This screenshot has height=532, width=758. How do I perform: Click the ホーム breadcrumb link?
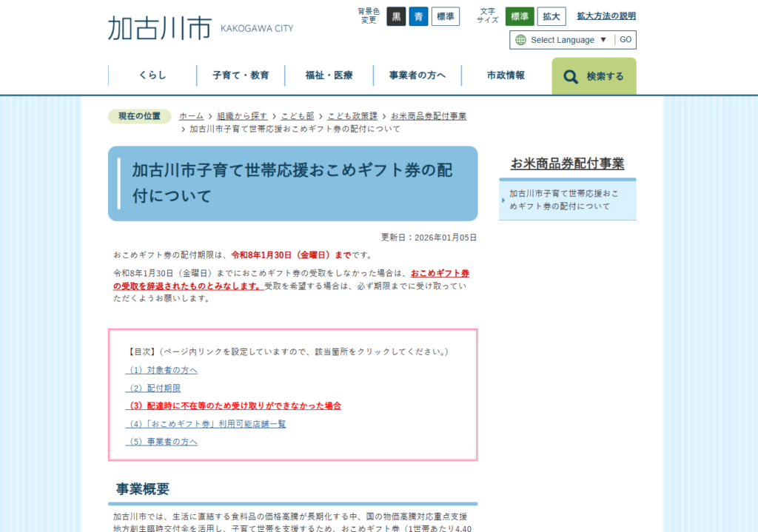[x=191, y=115]
